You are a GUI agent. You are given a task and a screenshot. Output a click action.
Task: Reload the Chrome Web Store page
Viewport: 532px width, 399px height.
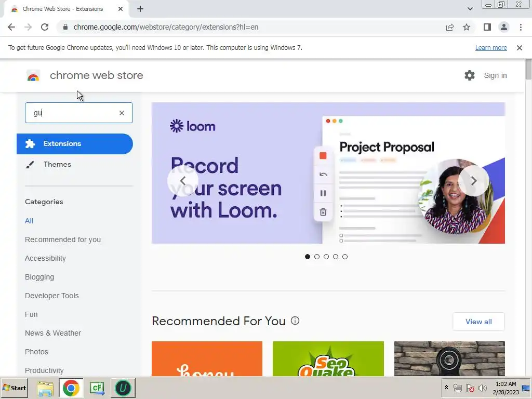(x=45, y=27)
